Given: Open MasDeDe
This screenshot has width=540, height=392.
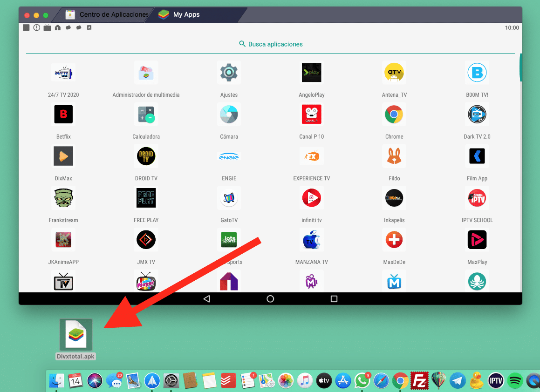Looking at the screenshot, I should pyautogui.click(x=394, y=240).
